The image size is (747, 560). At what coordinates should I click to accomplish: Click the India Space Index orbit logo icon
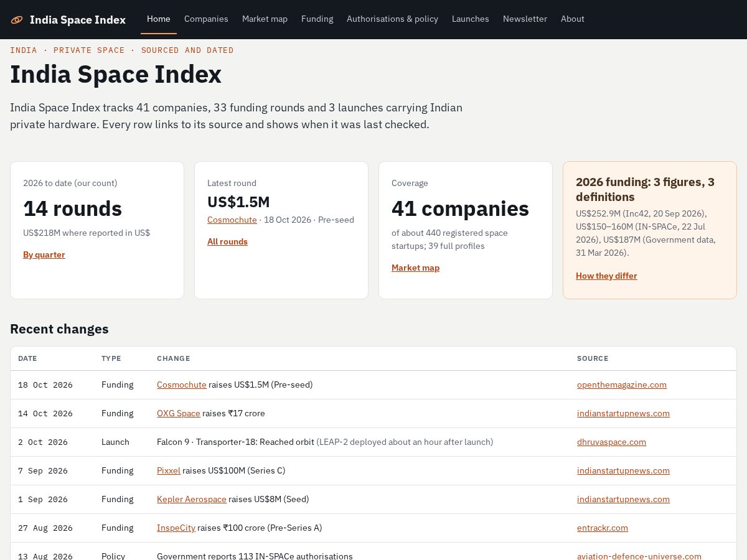coord(17,20)
